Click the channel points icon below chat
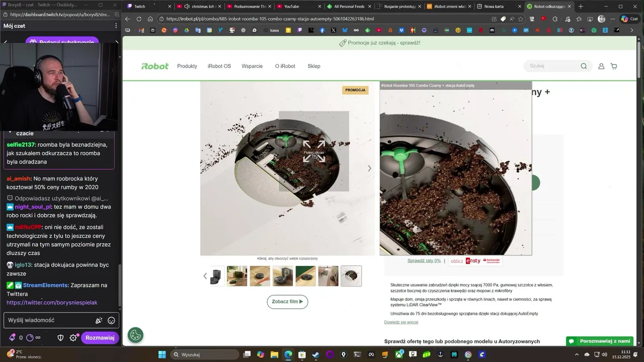This screenshot has height=362, width=644. pyautogui.click(x=30, y=338)
